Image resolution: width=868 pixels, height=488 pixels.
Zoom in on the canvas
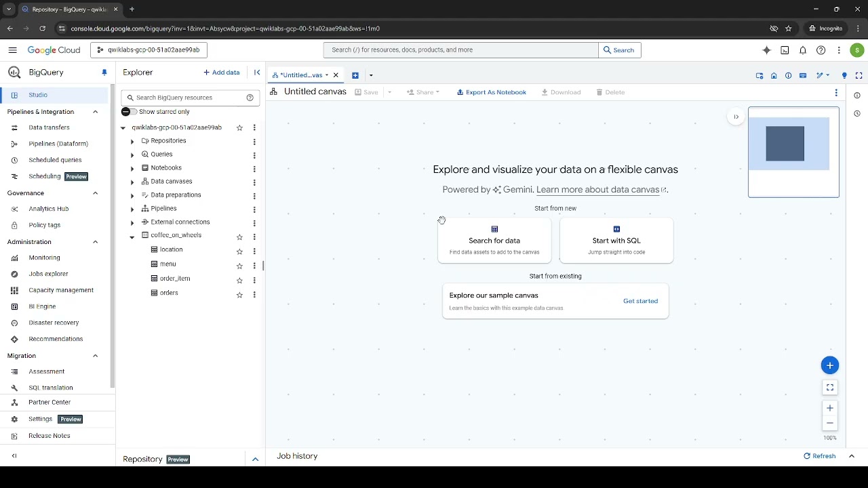point(830,408)
